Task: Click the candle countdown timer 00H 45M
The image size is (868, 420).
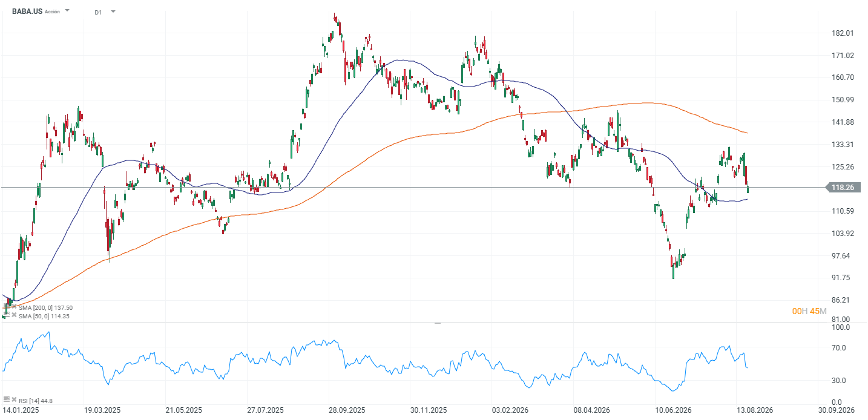Action: 809,311
